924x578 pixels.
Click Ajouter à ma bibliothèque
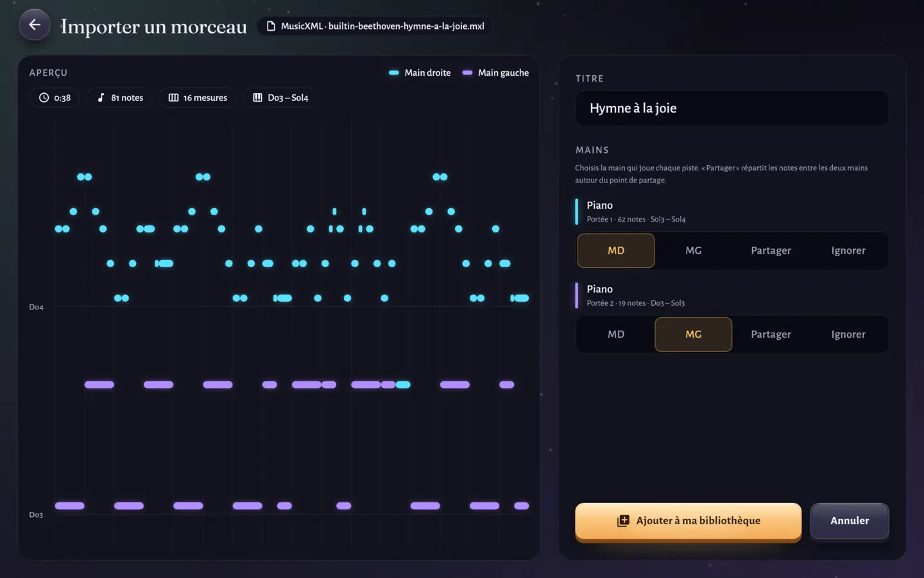pyautogui.click(x=689, y=521)
